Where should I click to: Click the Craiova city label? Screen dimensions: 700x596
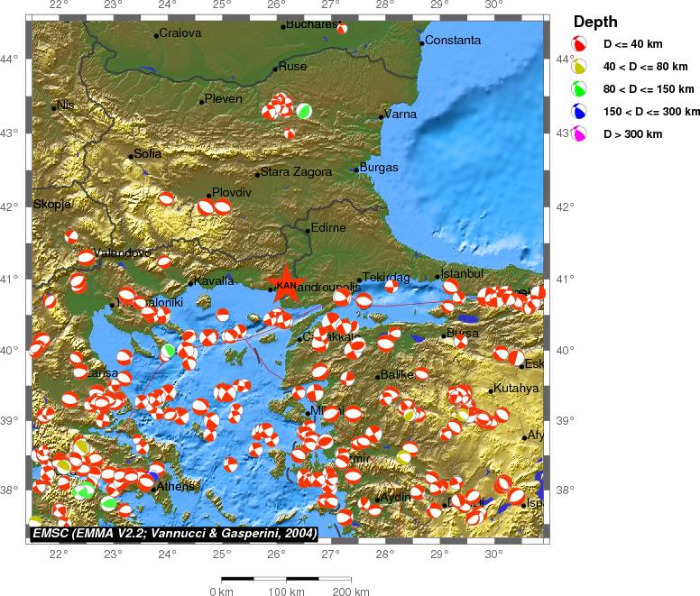tap(180, 33)
